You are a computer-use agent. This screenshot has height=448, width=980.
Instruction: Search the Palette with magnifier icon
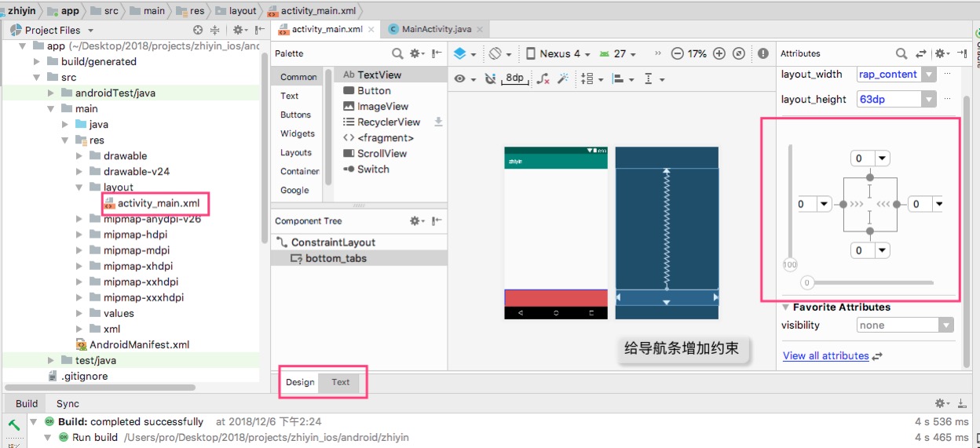(x=397, y=53)
